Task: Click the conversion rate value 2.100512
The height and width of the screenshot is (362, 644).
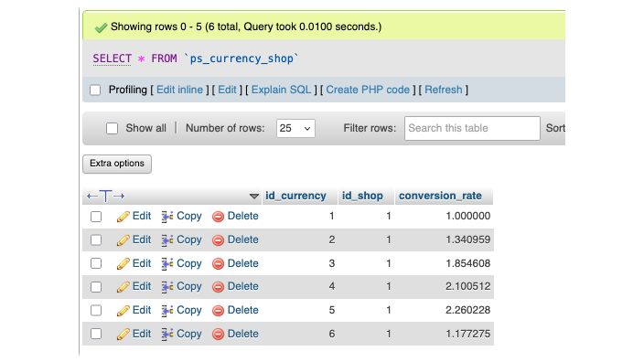Action: 467,286
